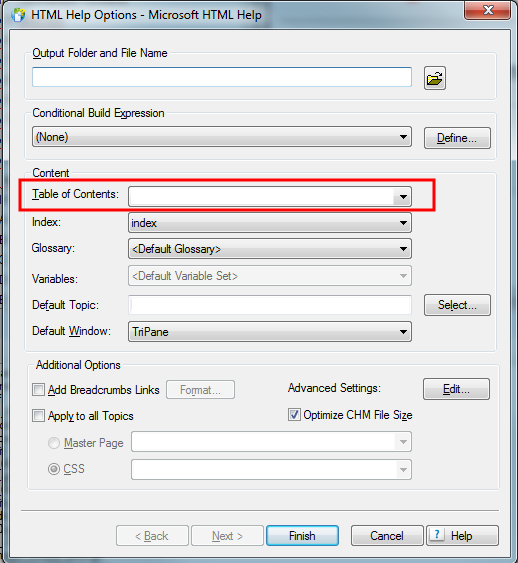518x563 pixels.
Task: Open the Conditional Build Expression dropdown
Action: pos(222,136)
